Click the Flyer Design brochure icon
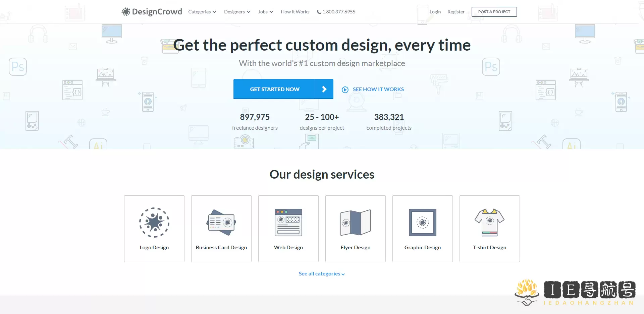The height and width of the screenshot is (314, 644). (356, 222)
